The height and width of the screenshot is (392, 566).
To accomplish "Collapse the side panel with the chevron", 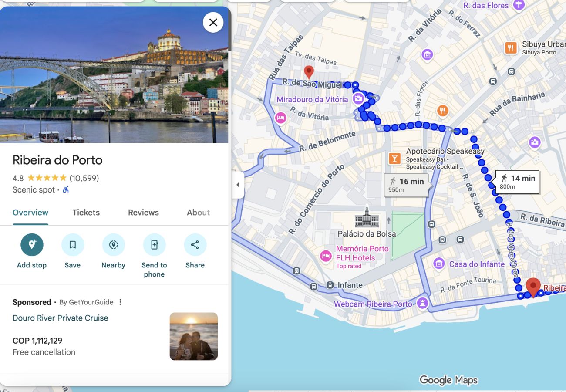I will click(x=238, y=185).
